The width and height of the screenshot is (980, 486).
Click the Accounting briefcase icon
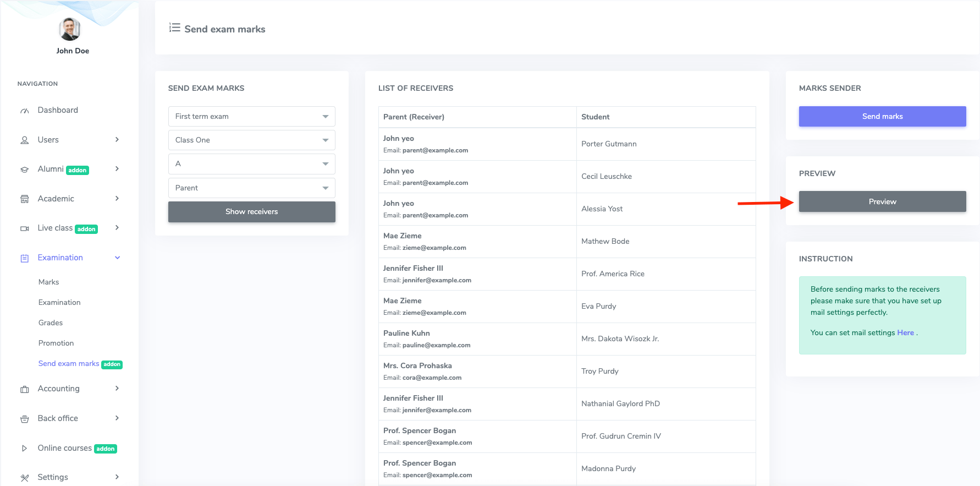(25, 389)
